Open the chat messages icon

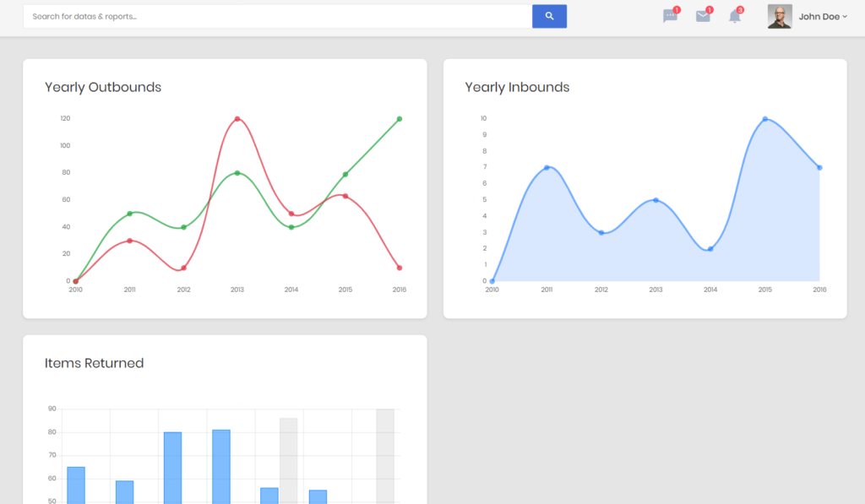[670, 16]
